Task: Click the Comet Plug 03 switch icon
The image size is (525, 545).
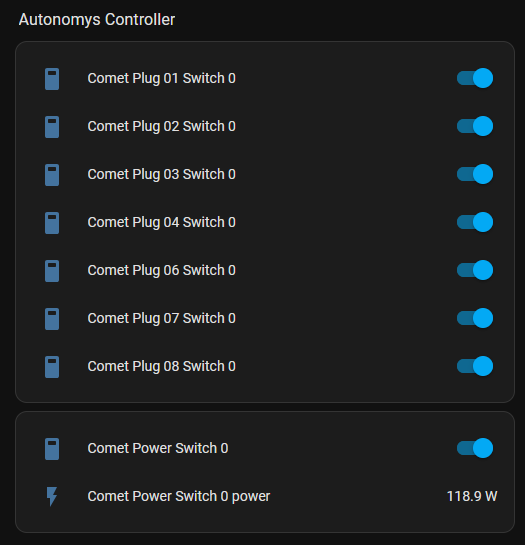Action: [52, 175]
